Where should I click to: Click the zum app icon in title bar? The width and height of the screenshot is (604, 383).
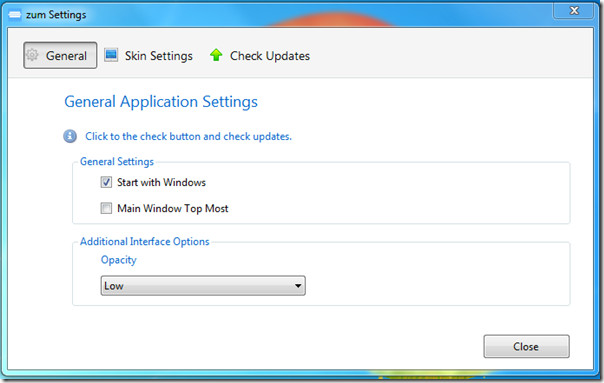tap(15, 15)
